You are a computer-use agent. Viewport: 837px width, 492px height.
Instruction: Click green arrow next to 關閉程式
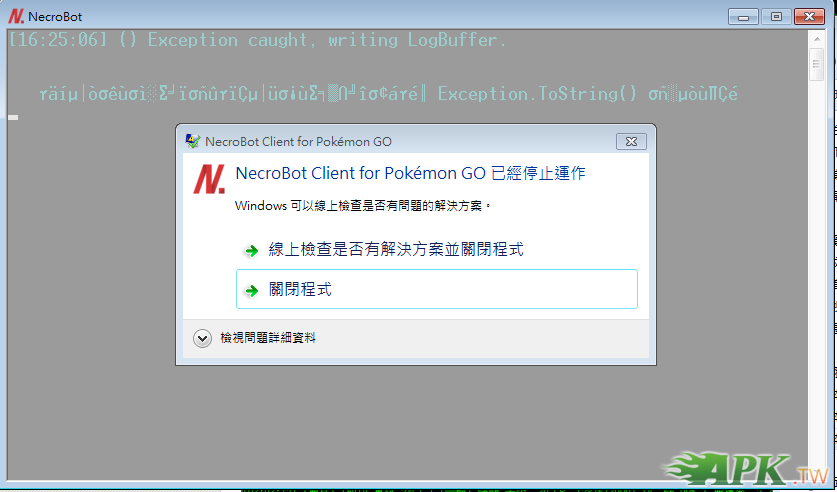click(251, 291)
